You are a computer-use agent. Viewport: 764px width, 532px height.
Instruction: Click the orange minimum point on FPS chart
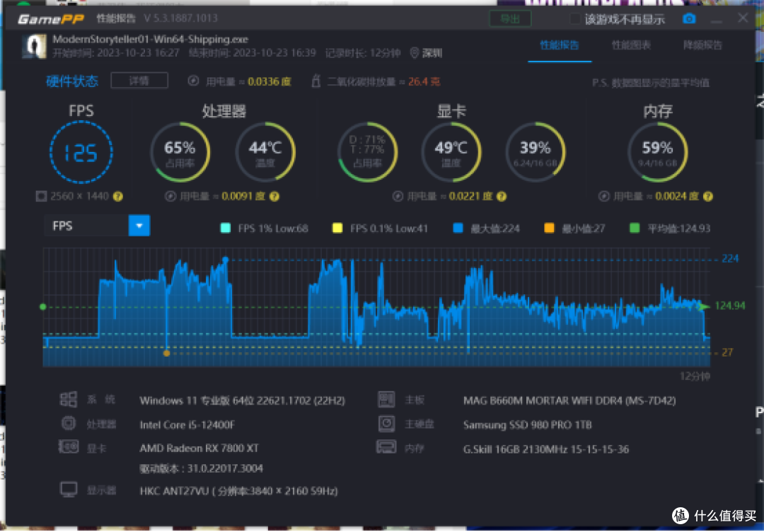[167, 353]
